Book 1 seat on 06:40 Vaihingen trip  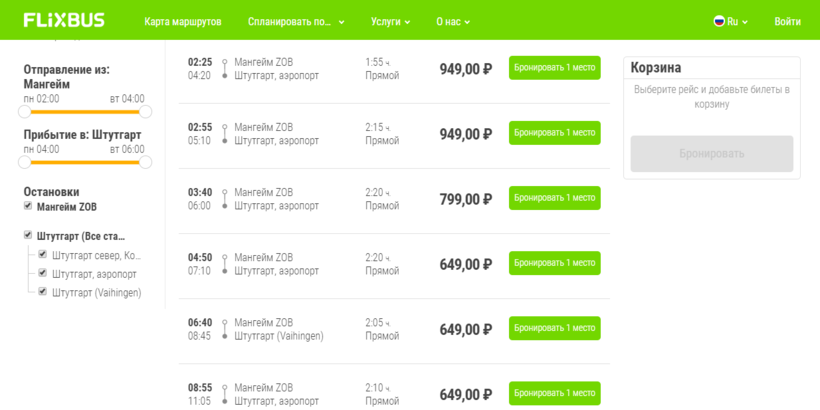[555, 328]
